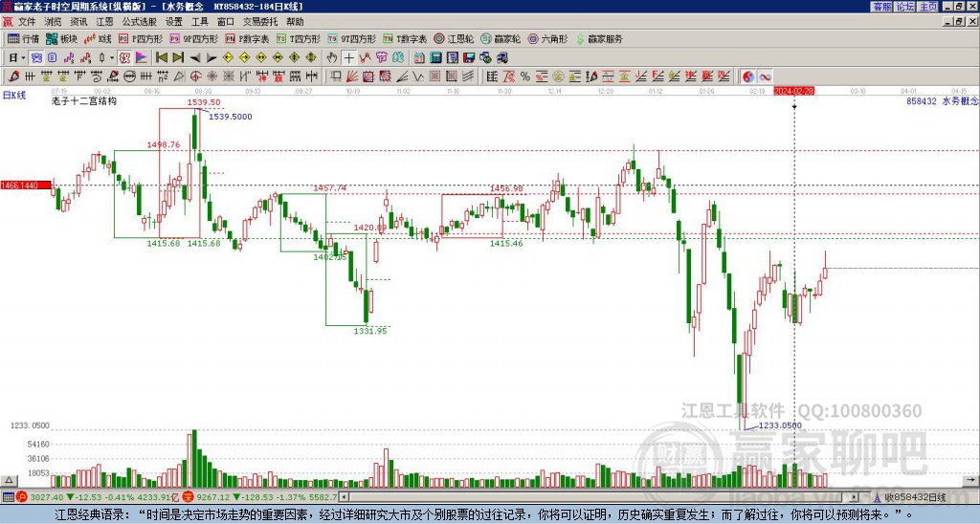Open the 六角形 tool

pos(547,38)
